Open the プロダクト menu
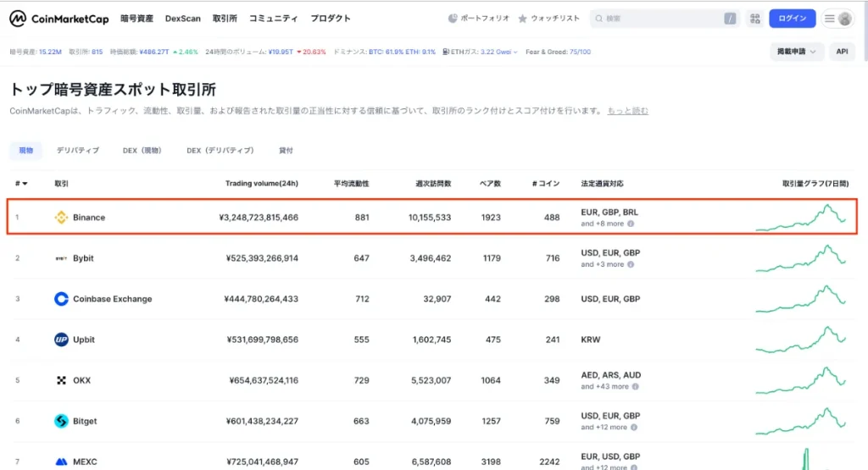Image resolution: width=868 pixels, height=470 pixels. tap(331, 19)
